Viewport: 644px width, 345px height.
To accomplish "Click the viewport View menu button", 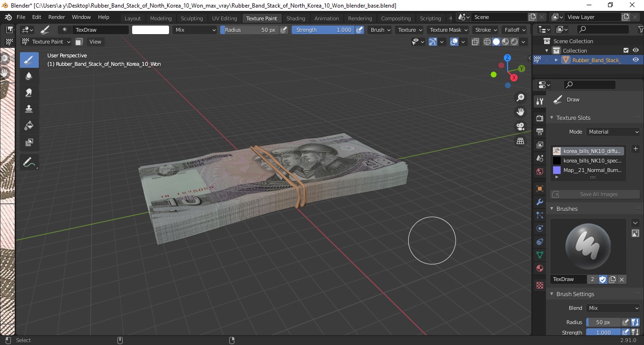I will click(x=95, y=42).
